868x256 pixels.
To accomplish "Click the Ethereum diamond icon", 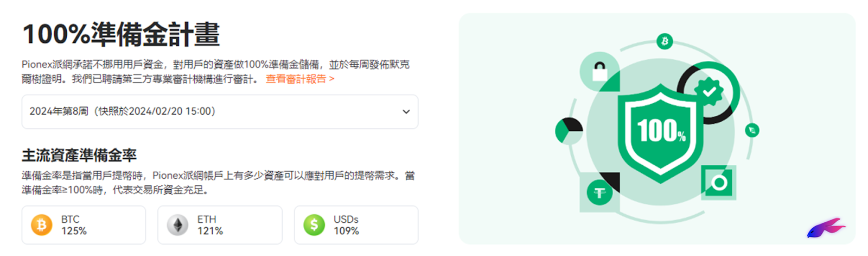I will click(x=177, y=224).
